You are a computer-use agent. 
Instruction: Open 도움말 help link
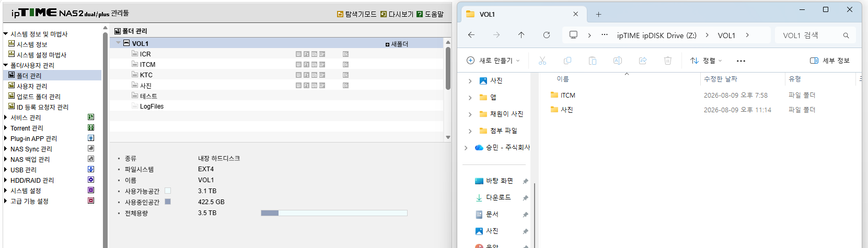[430, 14]
